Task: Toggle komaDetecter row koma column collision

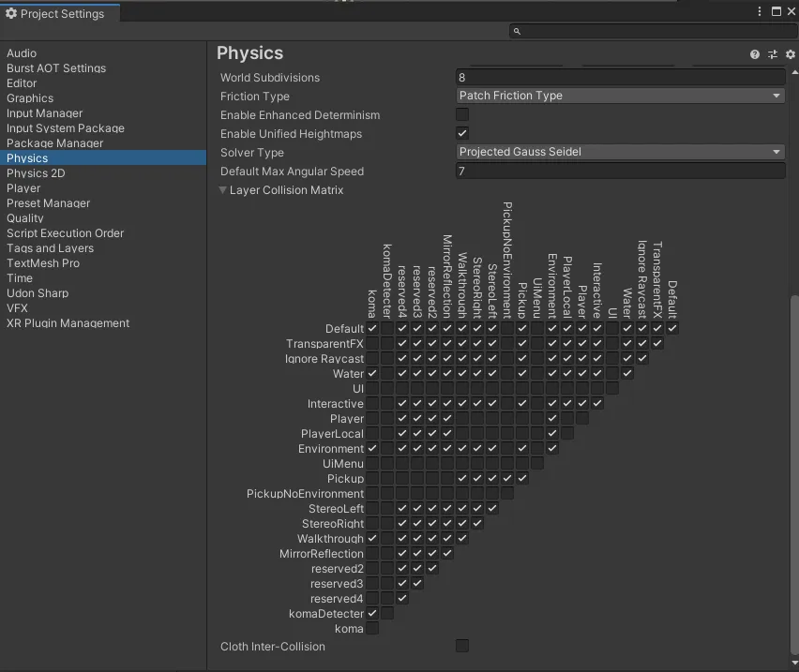Action: pyautogui.click(x=372, y=614)
